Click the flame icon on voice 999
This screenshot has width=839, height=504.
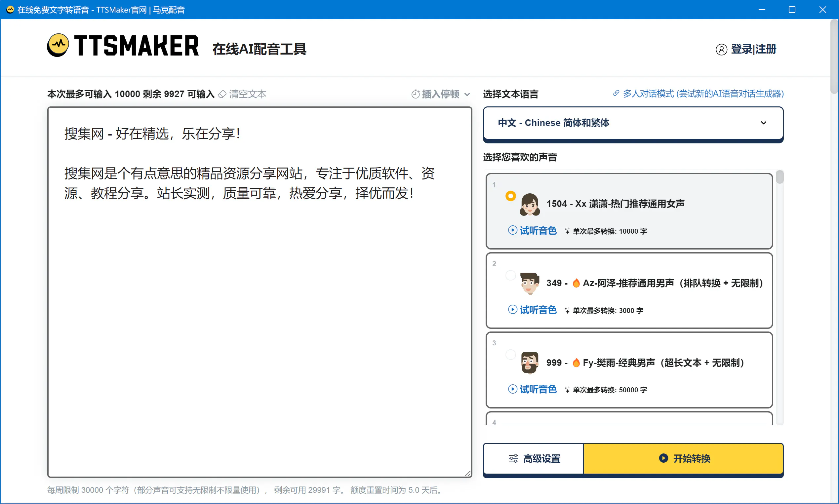click(576, 363)
